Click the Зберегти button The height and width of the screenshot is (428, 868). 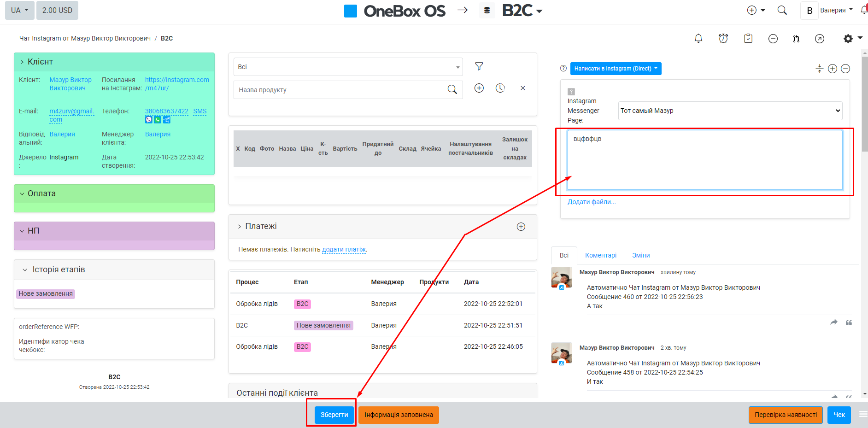(x=334, y=415)
